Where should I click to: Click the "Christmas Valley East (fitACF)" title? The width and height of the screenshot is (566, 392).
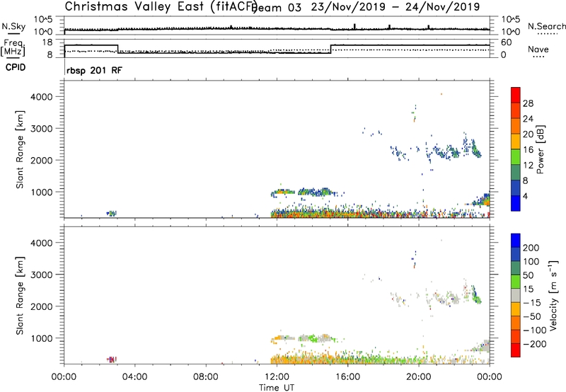coord(161,6)
